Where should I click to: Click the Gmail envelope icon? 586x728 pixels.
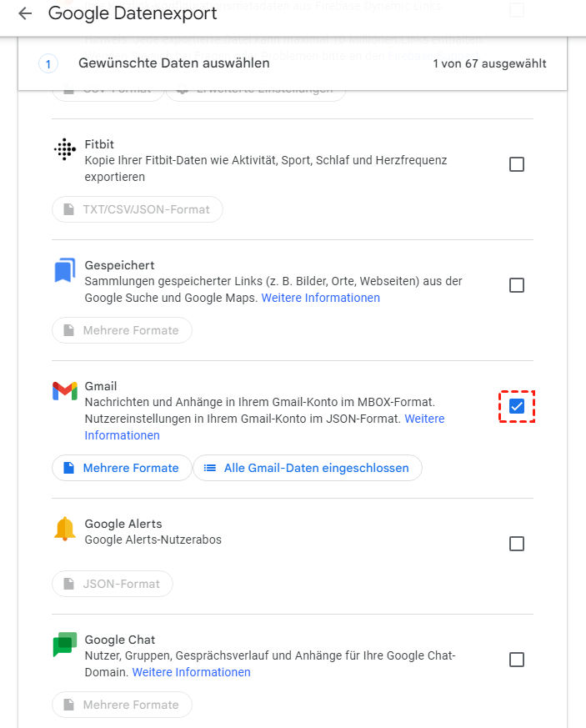point(64,390)
